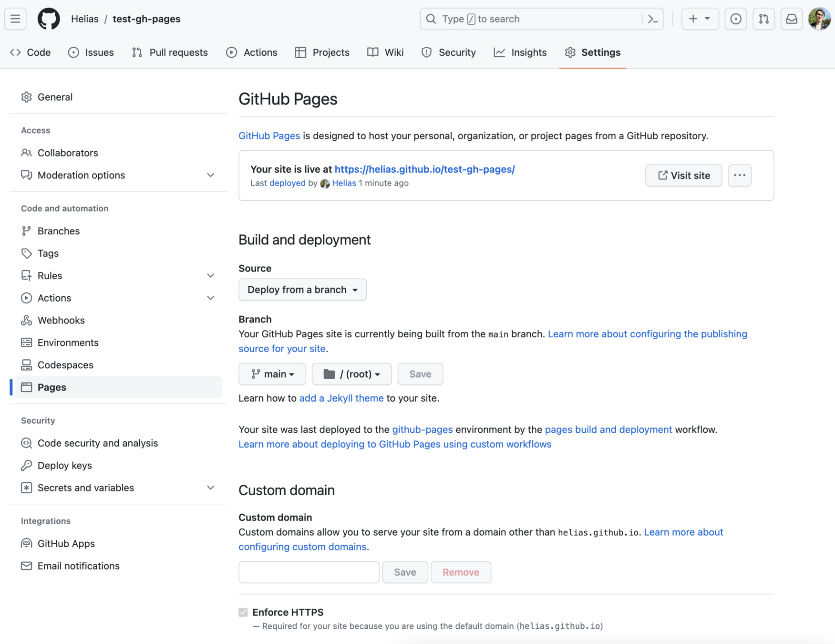Open the Helias owner link in breadcrumb

click(x=85, y=19)
